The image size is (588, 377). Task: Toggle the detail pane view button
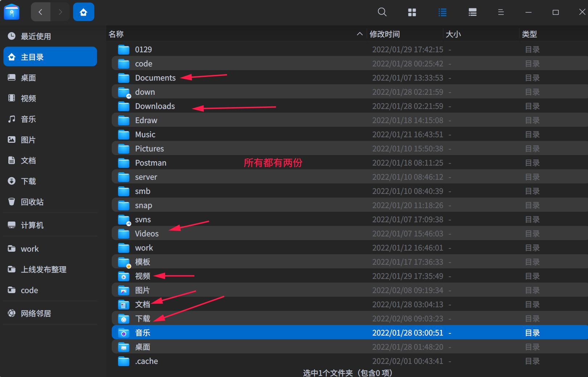[x=472, y=12]
